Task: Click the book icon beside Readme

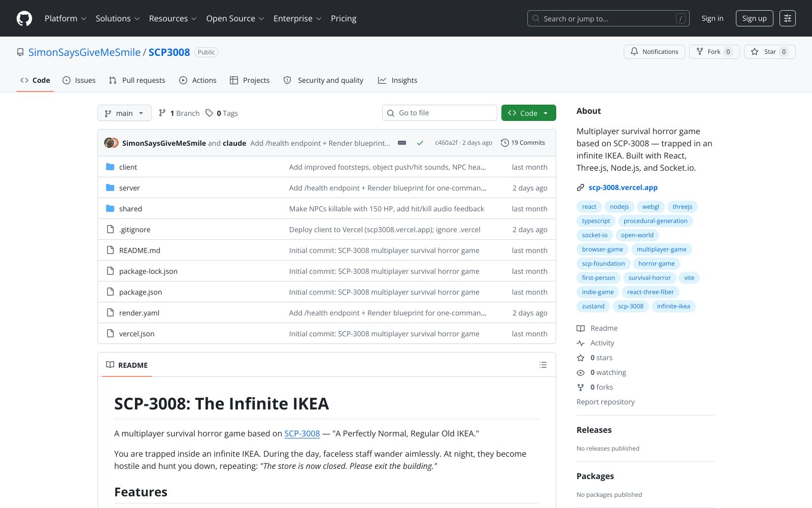Action: 581,328
